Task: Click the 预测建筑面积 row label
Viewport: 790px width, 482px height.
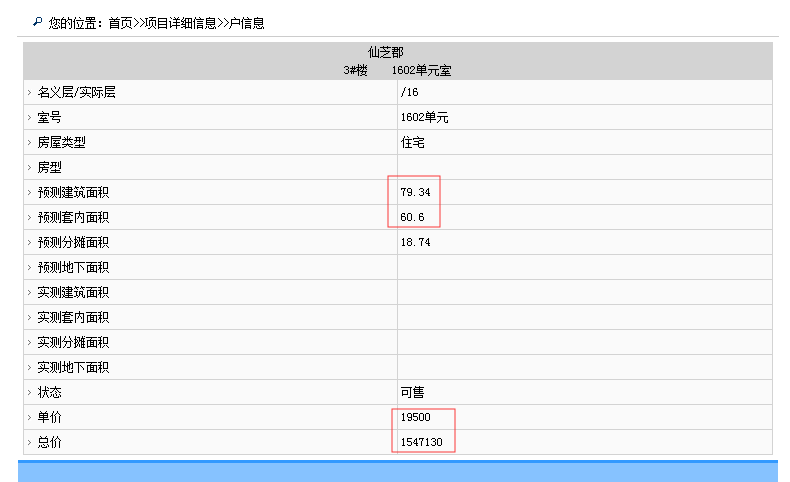Action: (x=74, y=192)
